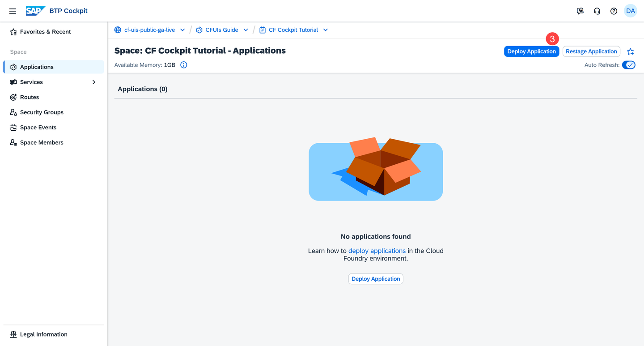Open Services in the sidebar
644x346 pixels.
pos(54,82)
